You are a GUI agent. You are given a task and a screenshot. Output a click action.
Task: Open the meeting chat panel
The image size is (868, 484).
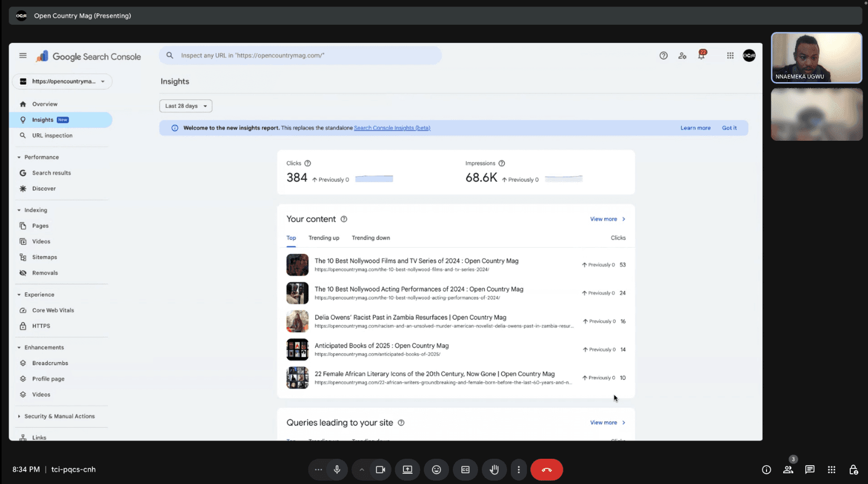tap(809, 469)
